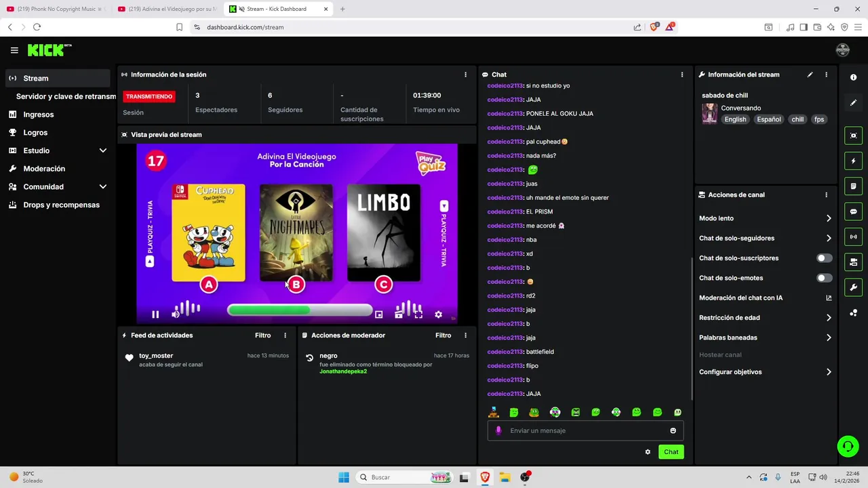The image size is (868, 488).
Task: Select Stream in the left sidebar
Action: click(57, 78)
